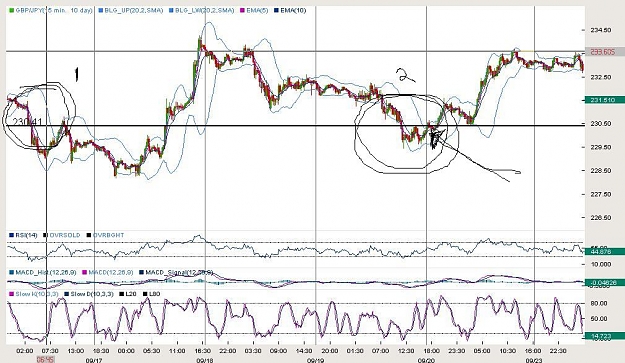Click the 09:00 time axis label
This screenshot has height=363, width=625.
point(279,351)
